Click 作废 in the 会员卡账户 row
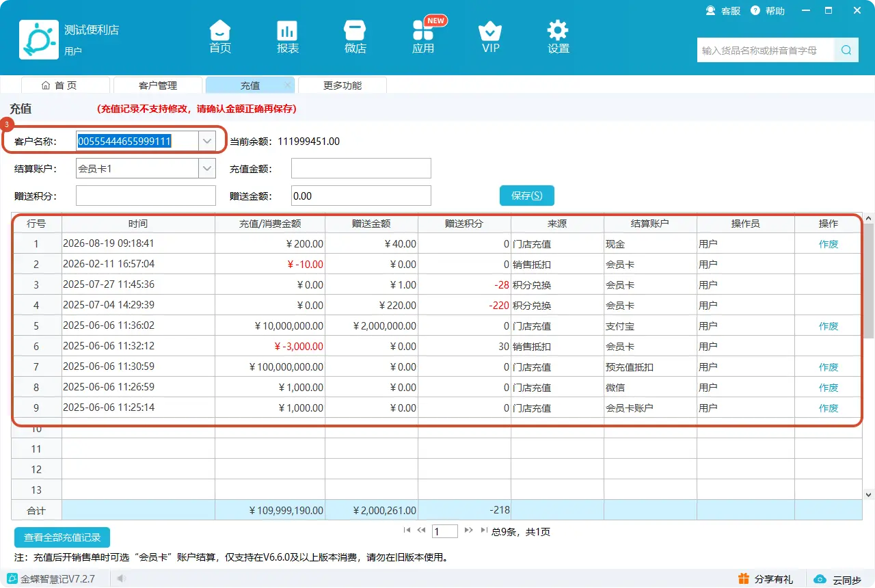875x588 pixels. (829, 408)
